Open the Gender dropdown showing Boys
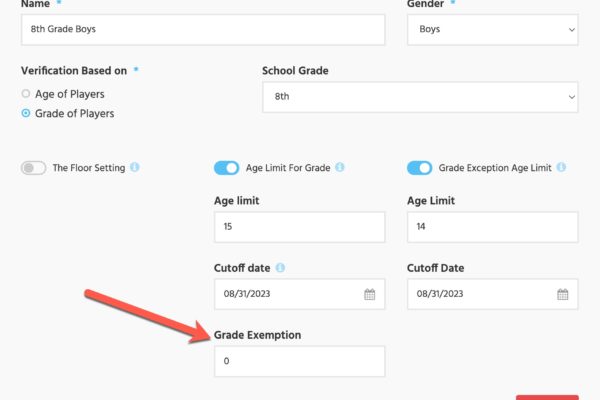This screenshot has width=600, height=400. coord(493,29)
